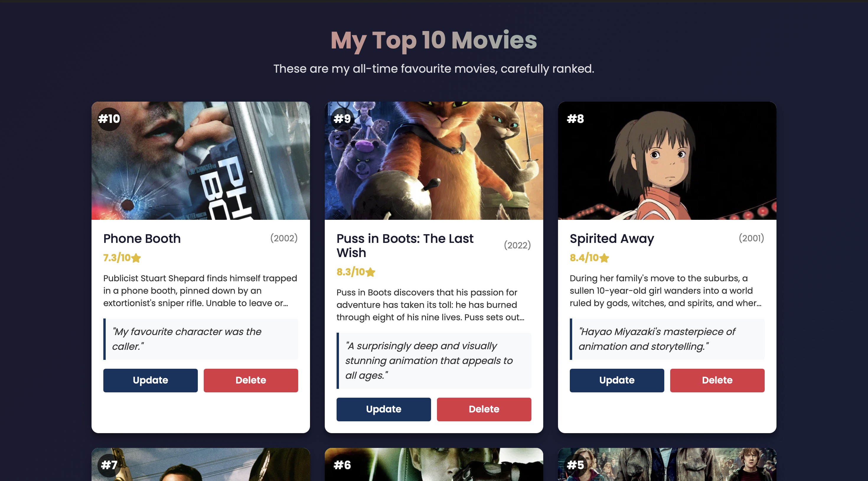
Task: Click the star beside 8.3/10 rating
Action: 370,272
